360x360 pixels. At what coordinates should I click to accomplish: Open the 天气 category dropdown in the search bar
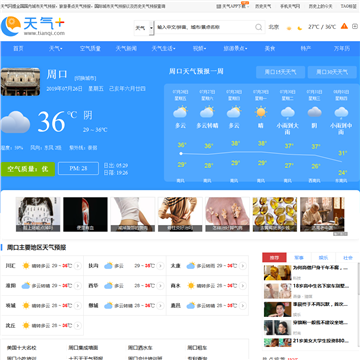click(144, 28)
